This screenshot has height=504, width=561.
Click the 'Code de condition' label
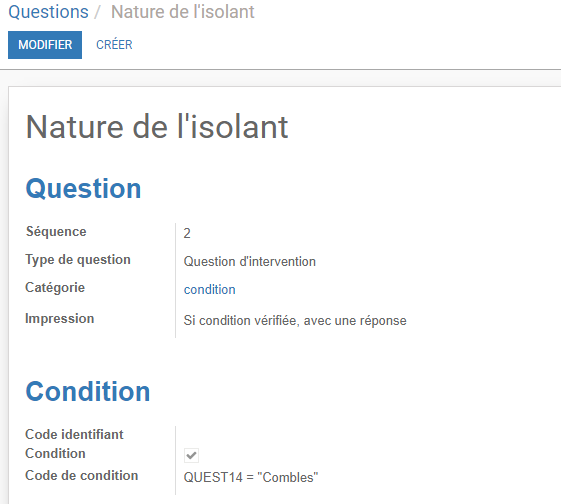click(82, 475)
